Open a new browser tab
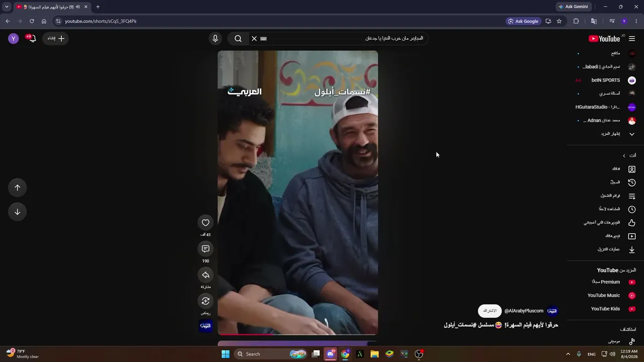Image resolution: width=644 pixels, height=362 pixels. pos(98,7)
